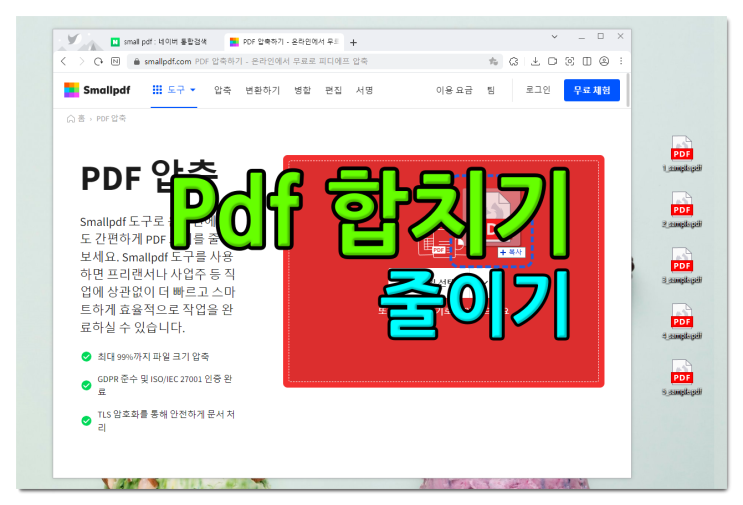Go to 이용 요금 pricing page

tap(454, 90)
